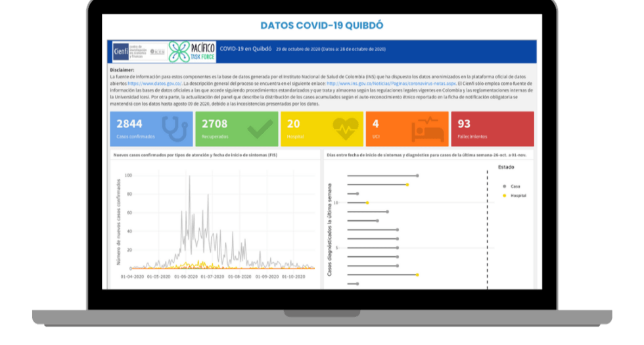Click the ACIEM logo in header

click(x=158, y=51)
